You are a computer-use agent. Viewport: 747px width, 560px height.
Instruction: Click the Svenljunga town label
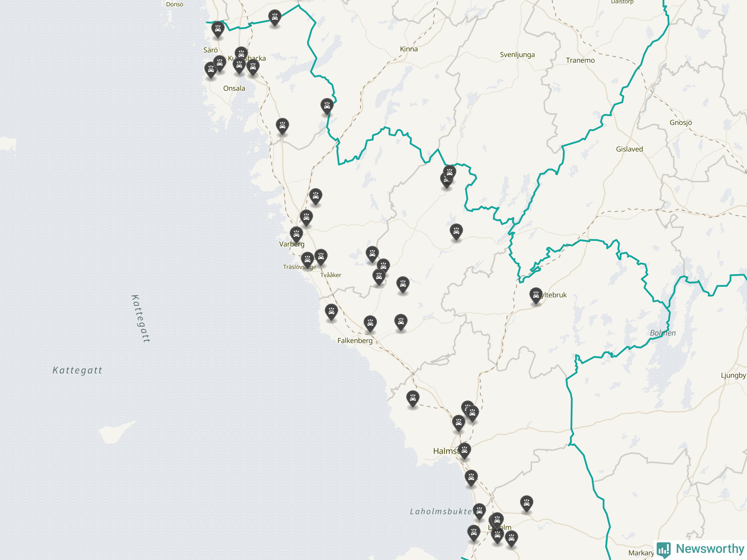point(517,55)
